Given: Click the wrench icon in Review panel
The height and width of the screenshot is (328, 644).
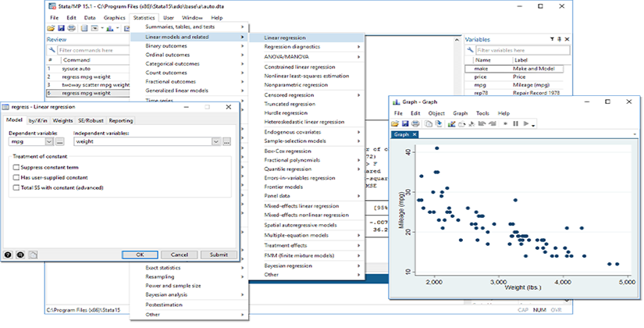Looking at the screenshot, I should coord(52,49).
